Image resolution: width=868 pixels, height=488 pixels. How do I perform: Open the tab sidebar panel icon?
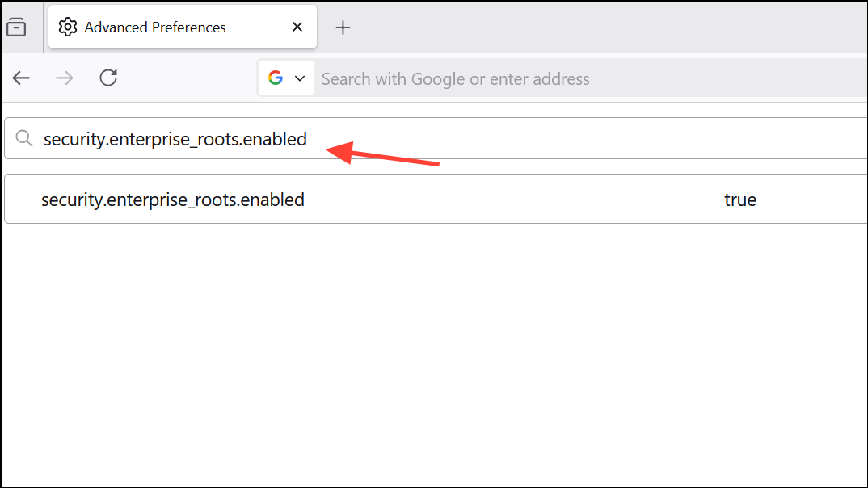16,27
